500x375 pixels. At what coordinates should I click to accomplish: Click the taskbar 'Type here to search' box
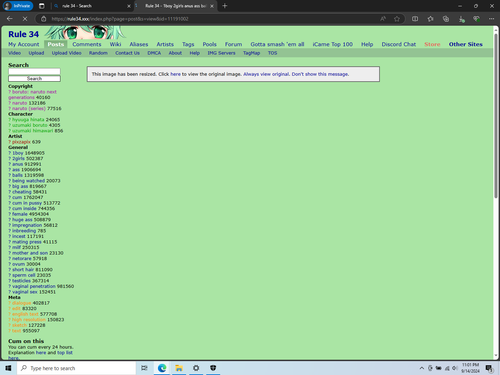tap(76, 368)
